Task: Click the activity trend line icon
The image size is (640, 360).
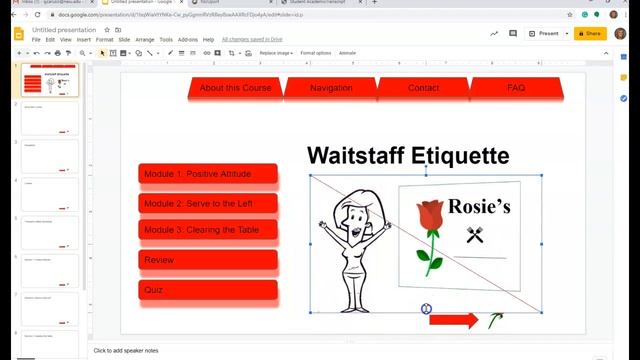Action: (494, 33)
